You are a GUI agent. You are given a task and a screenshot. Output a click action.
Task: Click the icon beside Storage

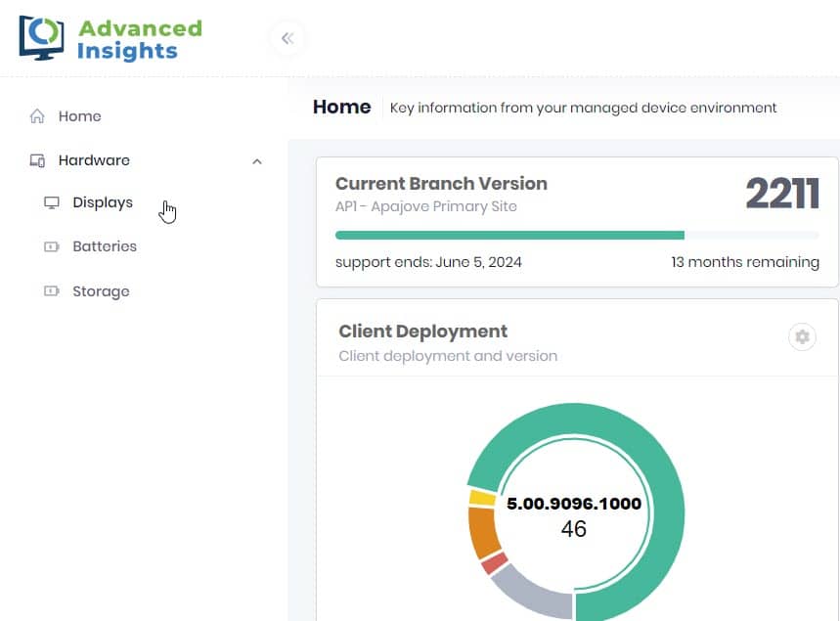coord(52,291)
